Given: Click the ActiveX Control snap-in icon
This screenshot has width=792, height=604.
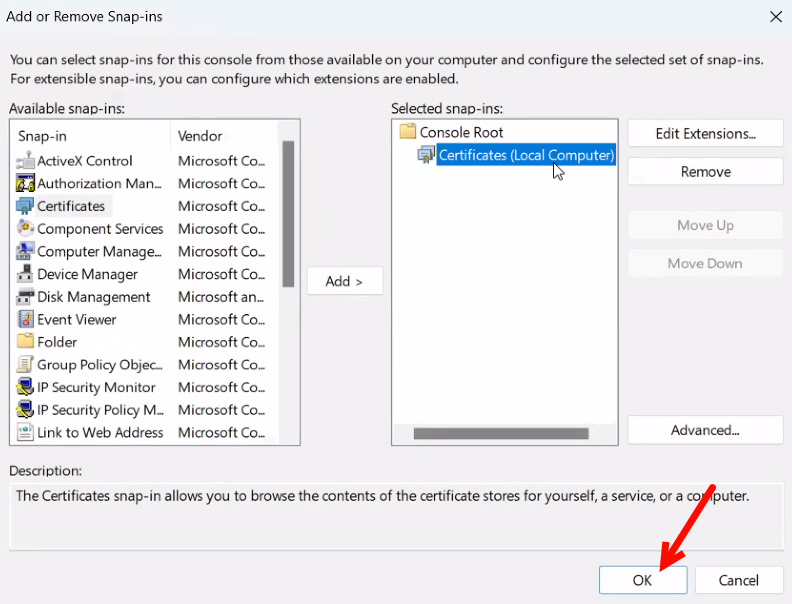Looking at the screenshot, I should [25, 161].
